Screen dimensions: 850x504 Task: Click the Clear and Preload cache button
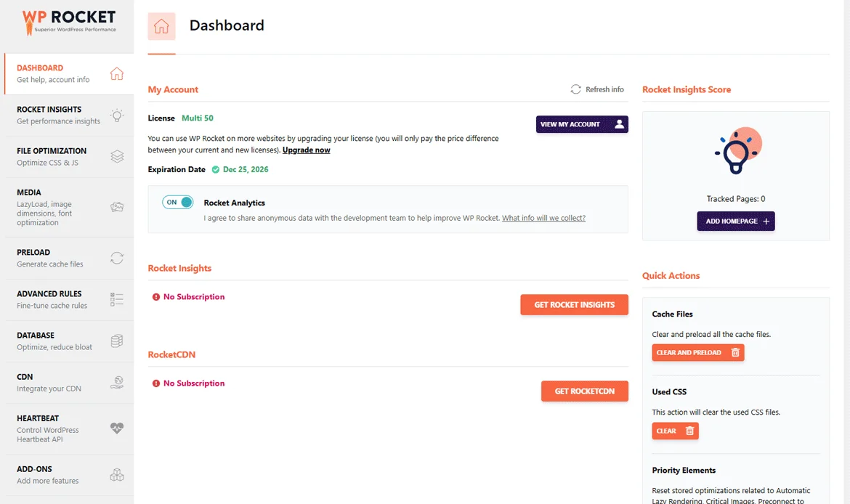pos(697,353)
